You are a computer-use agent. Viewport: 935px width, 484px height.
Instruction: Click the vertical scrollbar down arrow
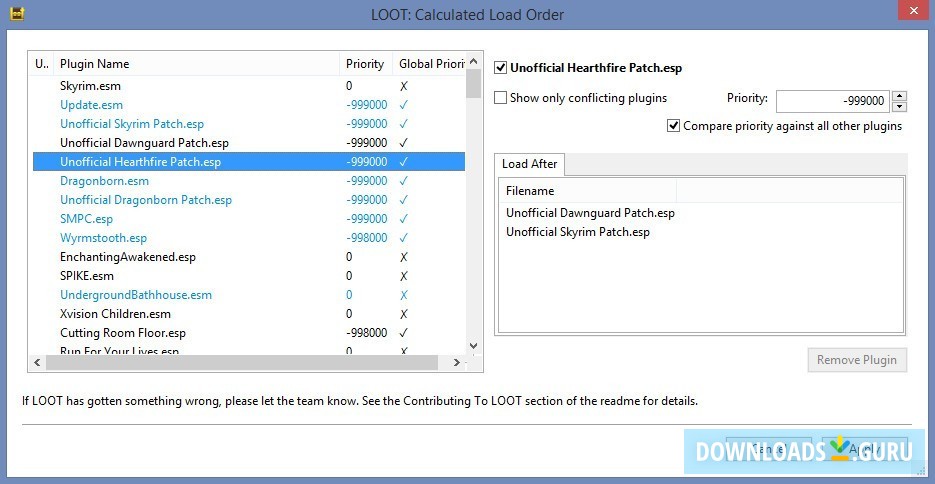point(473,346)
